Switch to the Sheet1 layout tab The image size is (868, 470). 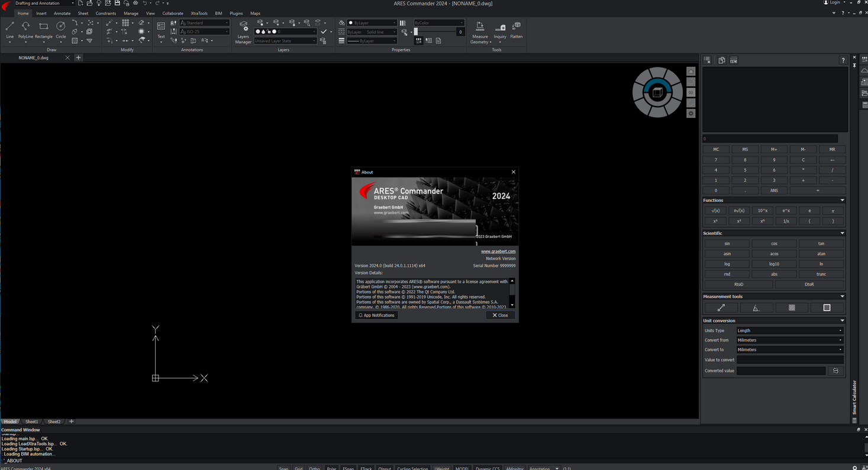coord(31,421)
